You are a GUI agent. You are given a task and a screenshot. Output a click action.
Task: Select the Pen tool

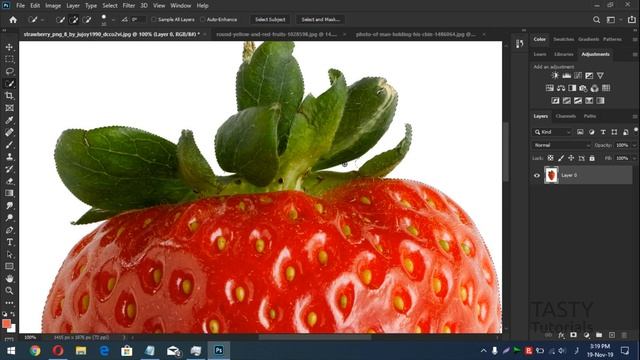pos(9,230)
